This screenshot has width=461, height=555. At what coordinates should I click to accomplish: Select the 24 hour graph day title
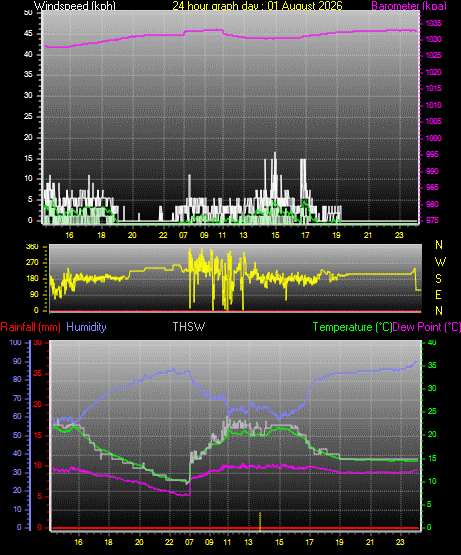[x=257, y=5]
